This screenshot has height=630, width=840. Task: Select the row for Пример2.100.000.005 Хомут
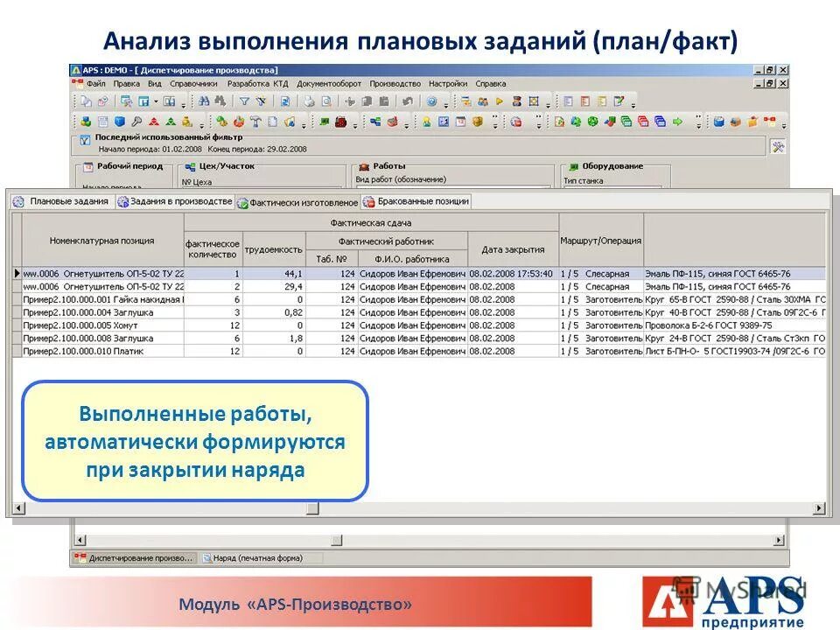[x=131, y=323]
